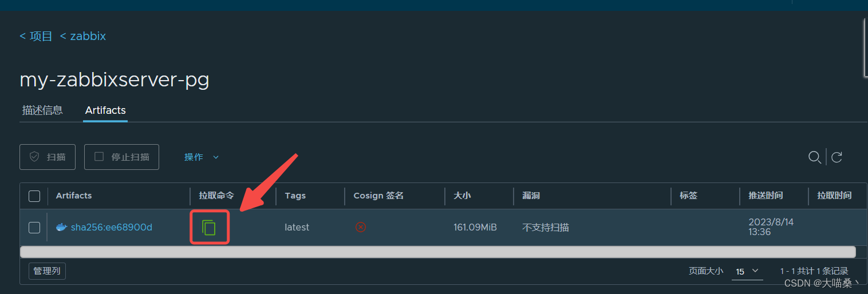868x294 pixels.
Task: Click the Cosign signature red X icon
Action: click(361, 227)
